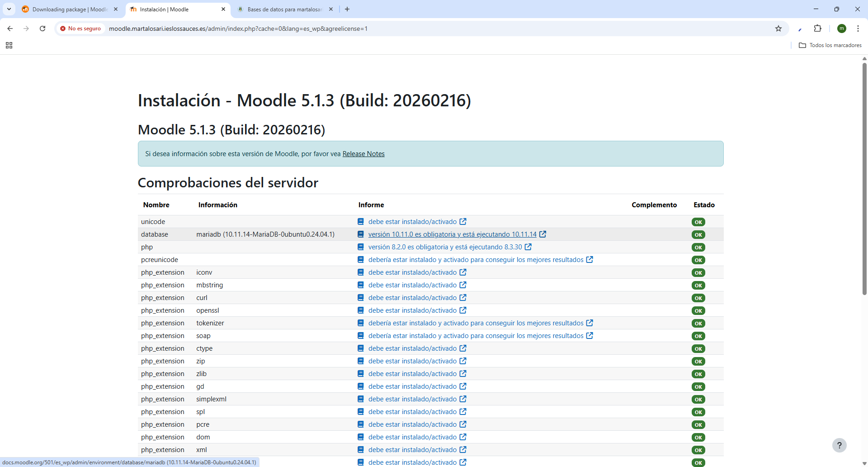The width and height of the screenshot is (868, 467).
Task: Open the ctype extension report link
Action: pos(412,348)
